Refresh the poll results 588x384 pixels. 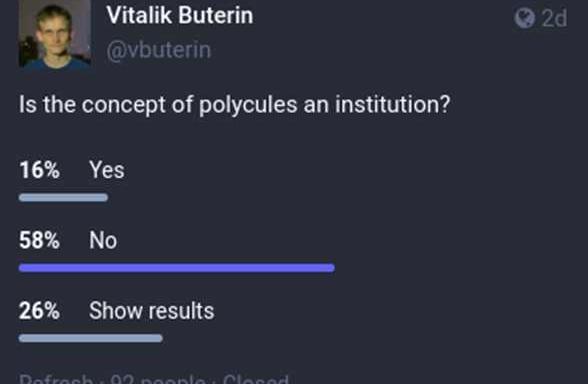coord(56,379)
